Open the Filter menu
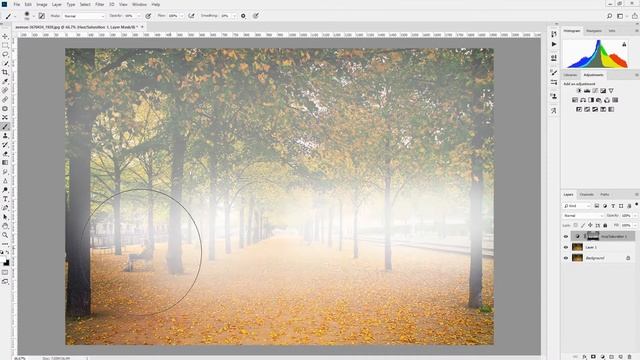Viewport: 640px width, 360px height. [x=100, y=4]
